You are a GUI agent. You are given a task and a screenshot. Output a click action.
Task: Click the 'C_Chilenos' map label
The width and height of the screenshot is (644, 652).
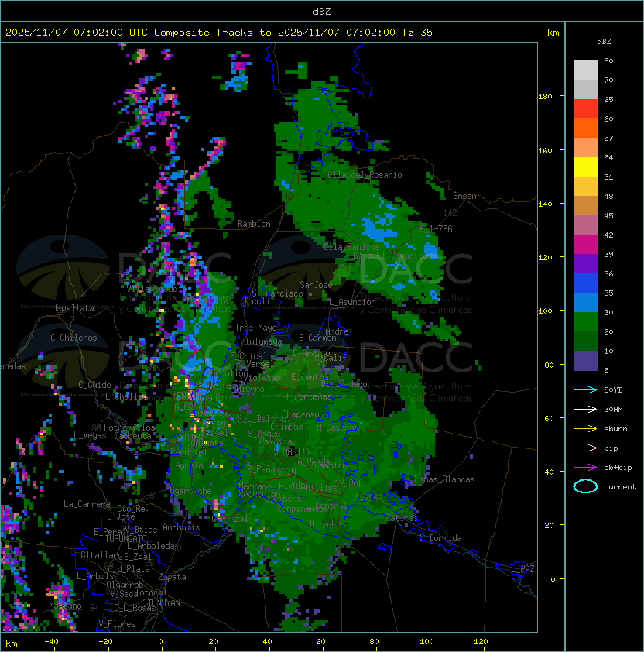click(x=74, y=338)
